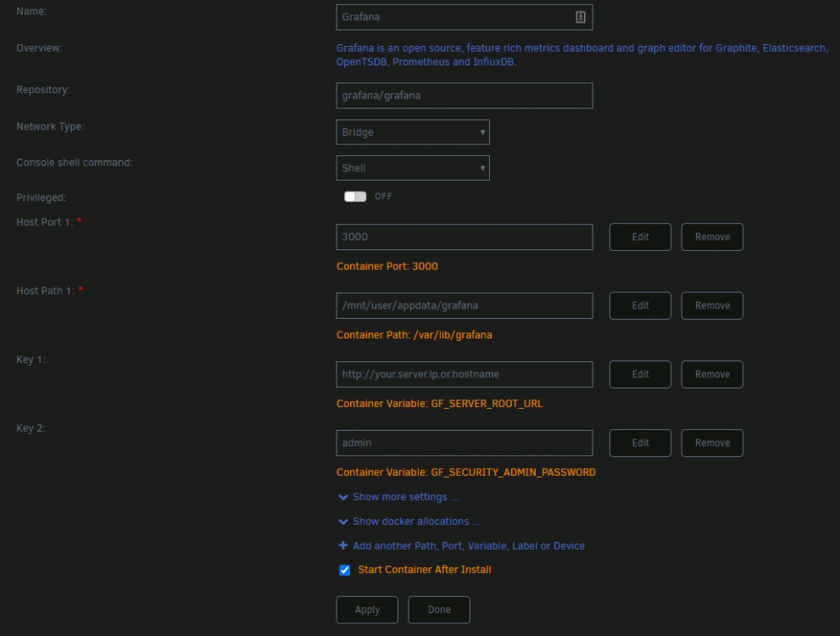Click 'Start Container After Install' label text

pos(425,570)
